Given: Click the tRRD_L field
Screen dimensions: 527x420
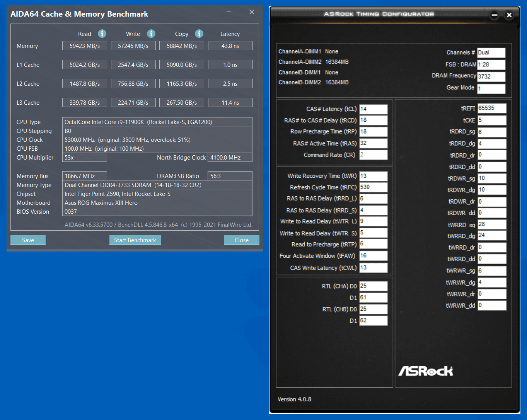Looking at the screenshot, I should [374, 199].
